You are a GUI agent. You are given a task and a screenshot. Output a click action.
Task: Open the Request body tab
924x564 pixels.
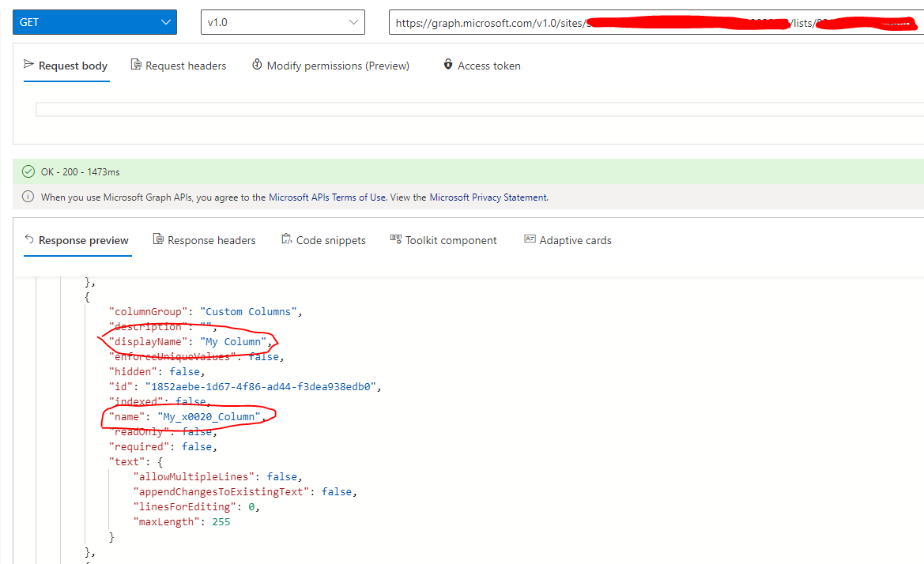tap(66, 66)
